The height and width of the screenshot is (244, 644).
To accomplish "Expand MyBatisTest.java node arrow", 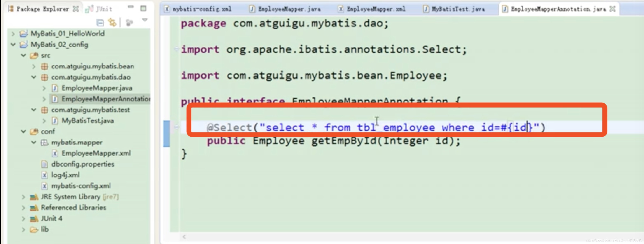I will pyautogui.click(x=44, y=121).
